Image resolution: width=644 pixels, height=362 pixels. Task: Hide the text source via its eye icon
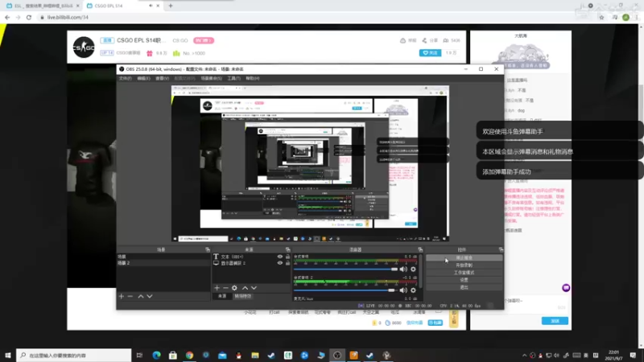point(279,257)
